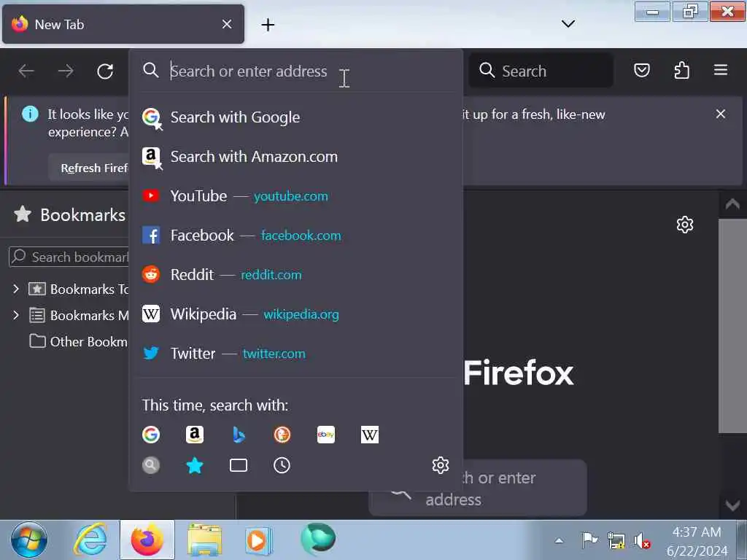Click the forward navigation arrow

pyautogui.click(x=66, y=71)
